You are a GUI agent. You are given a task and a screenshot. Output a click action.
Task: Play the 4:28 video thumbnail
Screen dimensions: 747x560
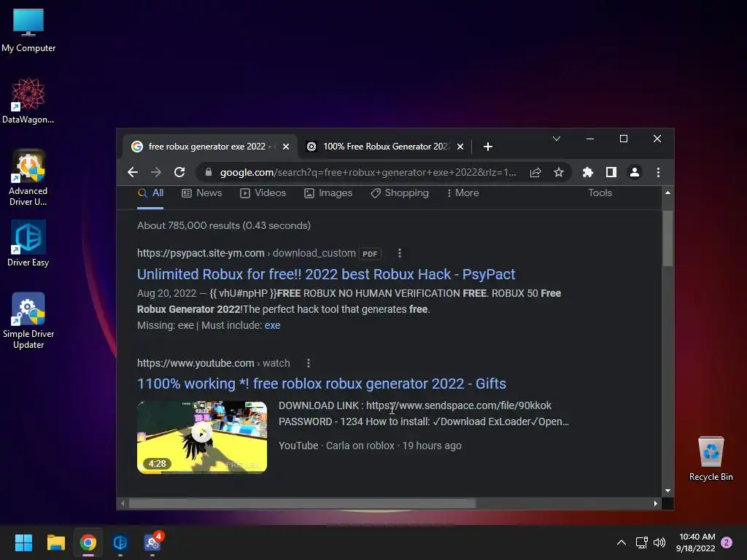[202, 437]
